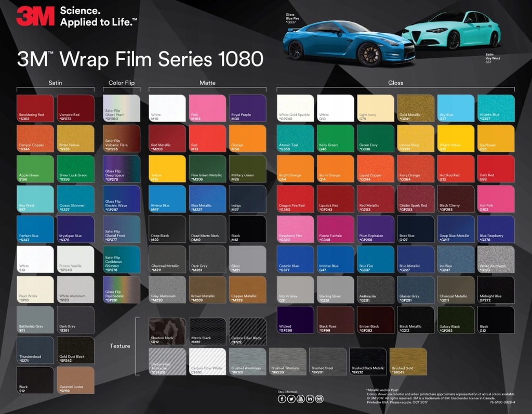
Task: Open the Twitter social icon
Action: pos(291,399)
